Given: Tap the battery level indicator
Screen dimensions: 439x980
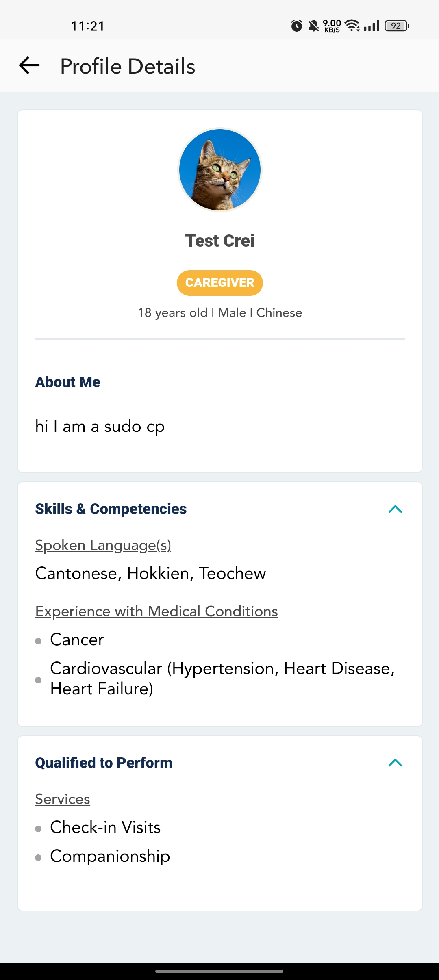Looking at the screenshot, I should tap(396, 26).
